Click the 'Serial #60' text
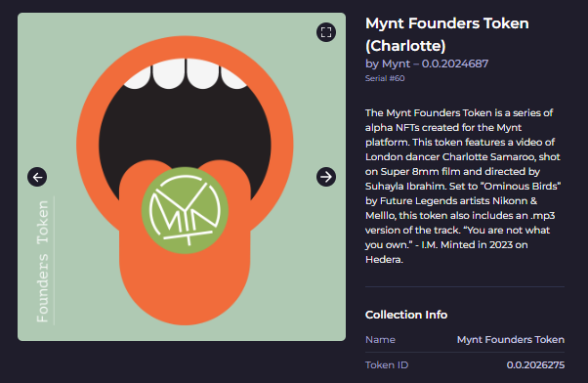The height and width of the screenshot is (383, 588). pos(385,78)
